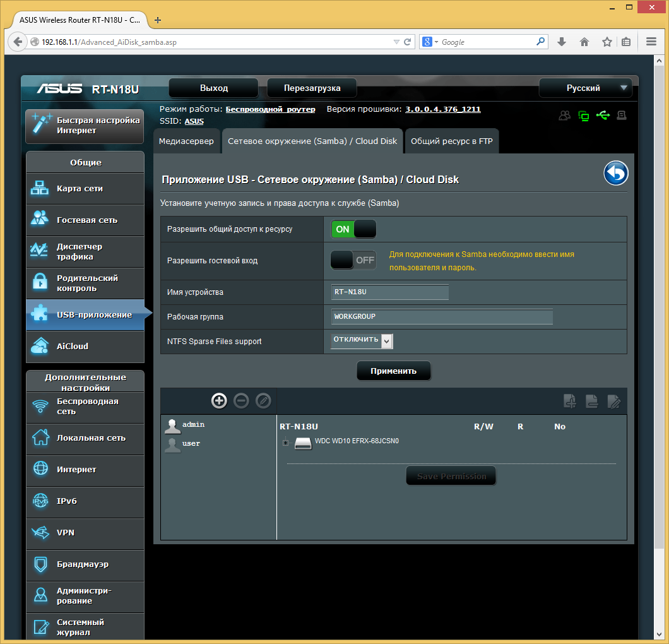
Task: Open Родительский контроль menu item
Action: (85, 283)
